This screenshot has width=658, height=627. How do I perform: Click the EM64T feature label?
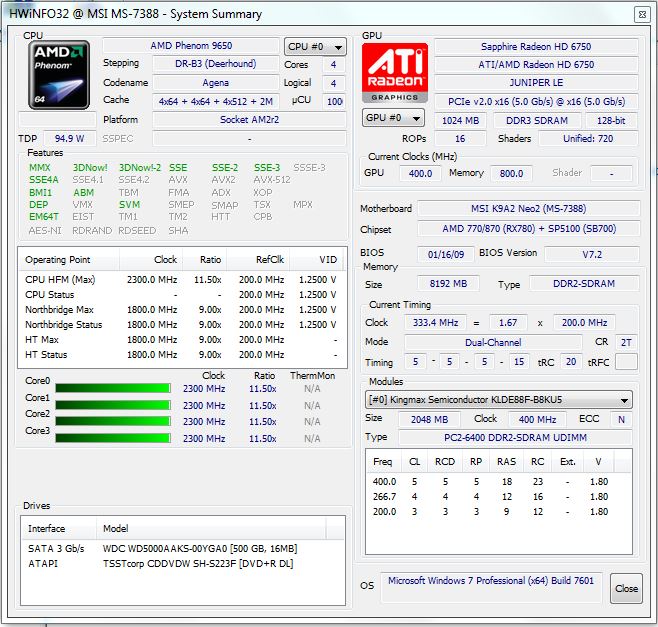point(44,217)
